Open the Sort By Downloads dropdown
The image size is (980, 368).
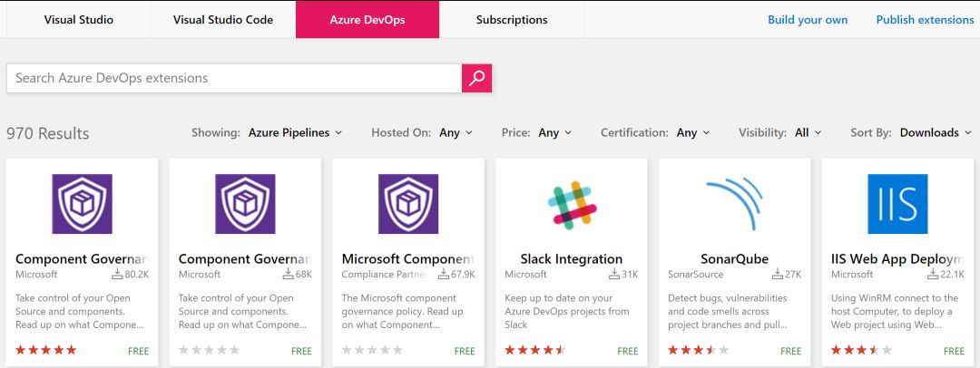pyautogui.click(x=936, y=132)
